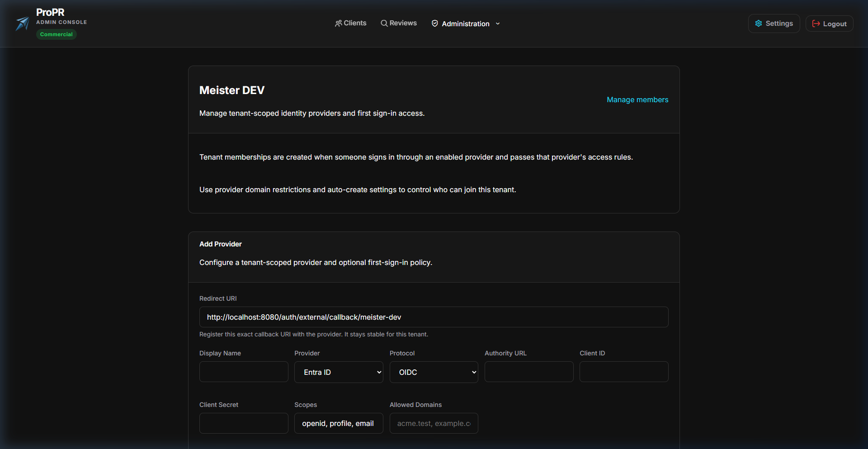Click text "Configure a tenant-scoped provider and optional first-sign-in policy."
The height and width of the screenshot is (449, 868).
point(316,262)
